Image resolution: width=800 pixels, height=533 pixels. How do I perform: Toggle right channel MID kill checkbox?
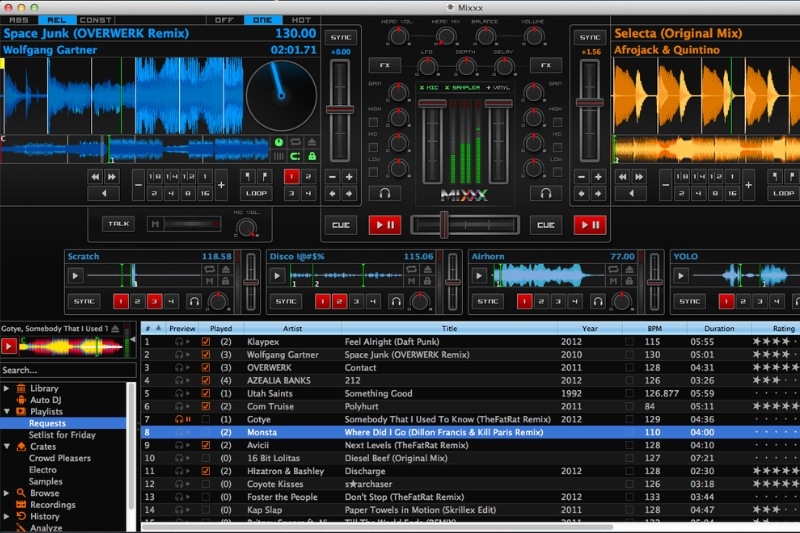(x=558, y=147)
